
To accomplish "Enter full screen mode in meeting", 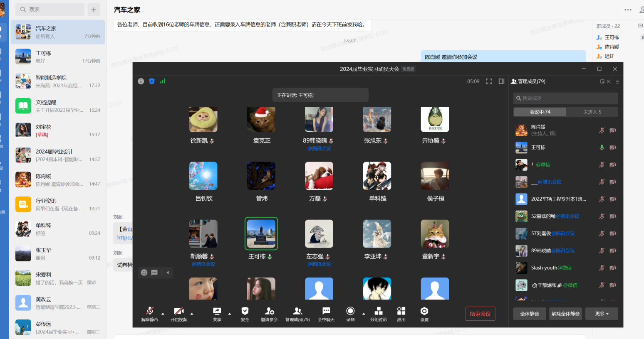I will click(x=489, y=81).
